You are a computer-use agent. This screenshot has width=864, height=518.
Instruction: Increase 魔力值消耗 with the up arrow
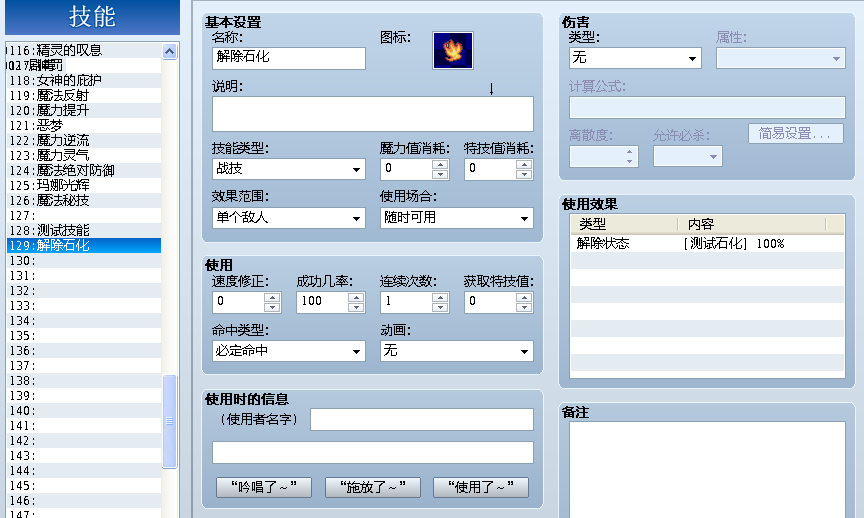click(440, 164)
